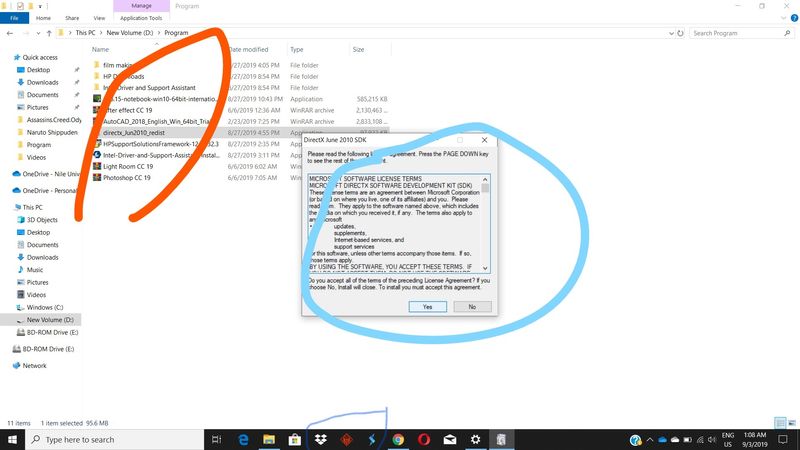This screenshot has width=800, height=450.
Task: Open the Mail app taskbar icon
Action: [449, 439]
